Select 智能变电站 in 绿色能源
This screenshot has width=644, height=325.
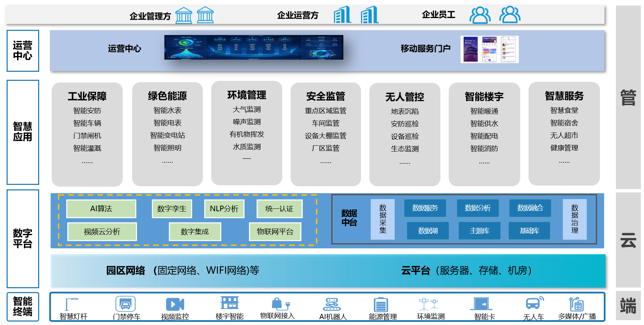tap(168, 135)
